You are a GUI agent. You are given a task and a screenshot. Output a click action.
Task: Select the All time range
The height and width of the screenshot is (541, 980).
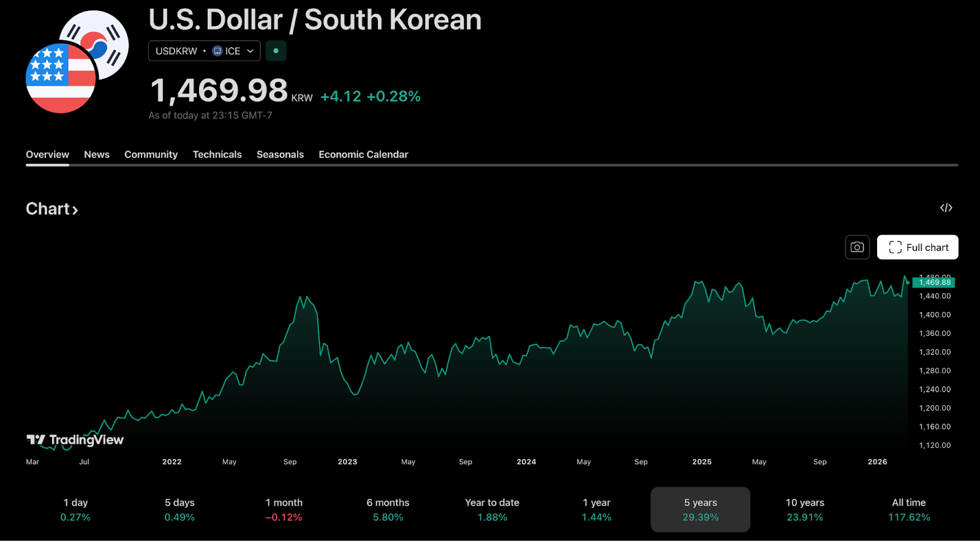(x=909, y=509)
